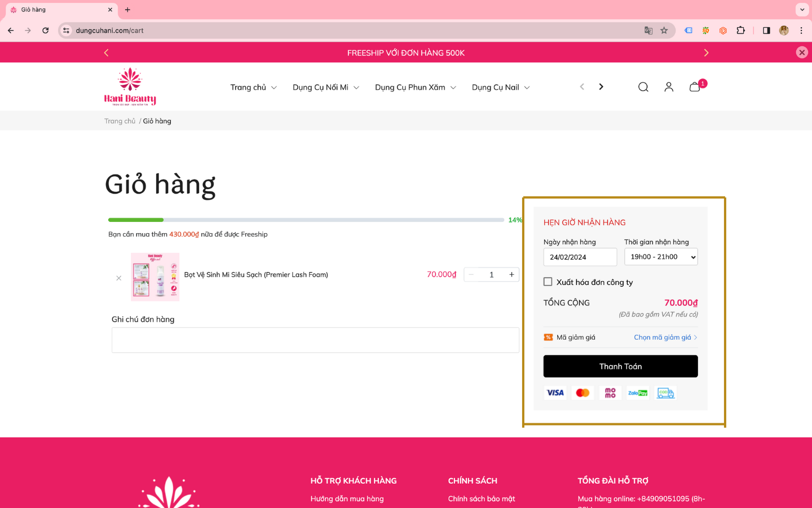This screenshot has height=508, width=812.
Task: Click the Hani Beauty logo
Action: (130, 86)
